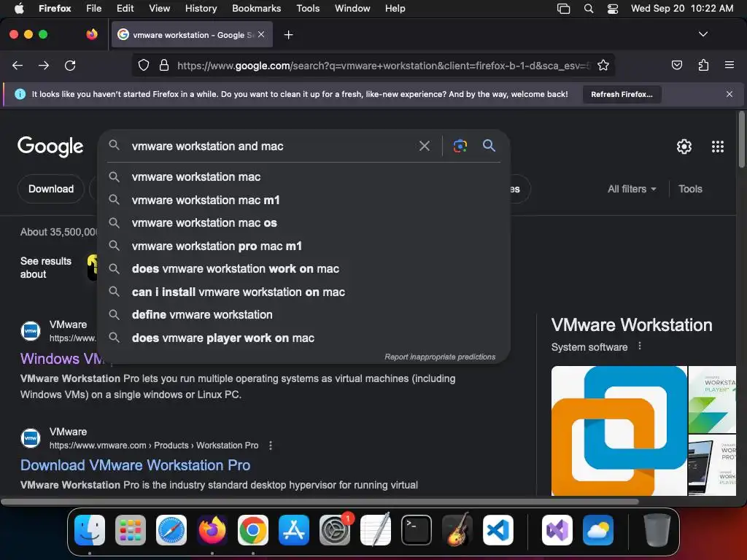
Task: Open Download VMware Workstation Pro link
Action: (x=135, y=465)
